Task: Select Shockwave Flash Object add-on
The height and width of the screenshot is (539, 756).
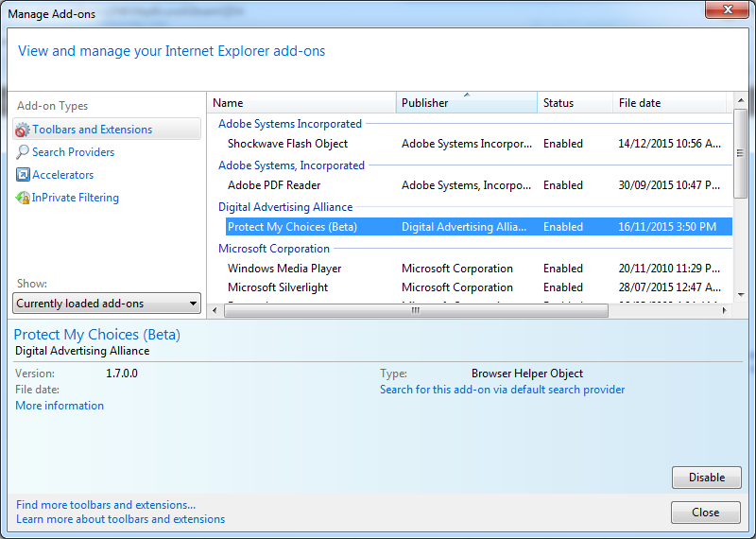Action: (287, 144)
